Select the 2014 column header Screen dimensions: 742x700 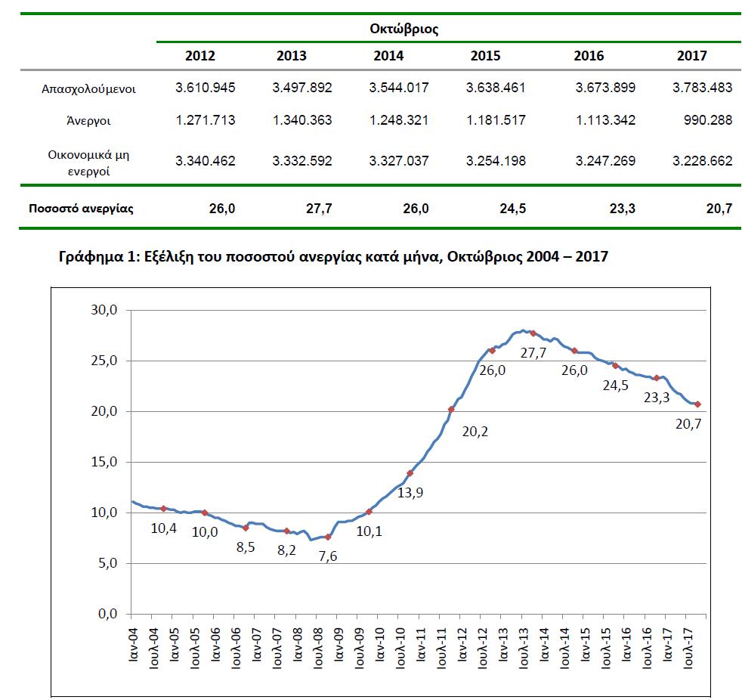[x=388, y=56]
